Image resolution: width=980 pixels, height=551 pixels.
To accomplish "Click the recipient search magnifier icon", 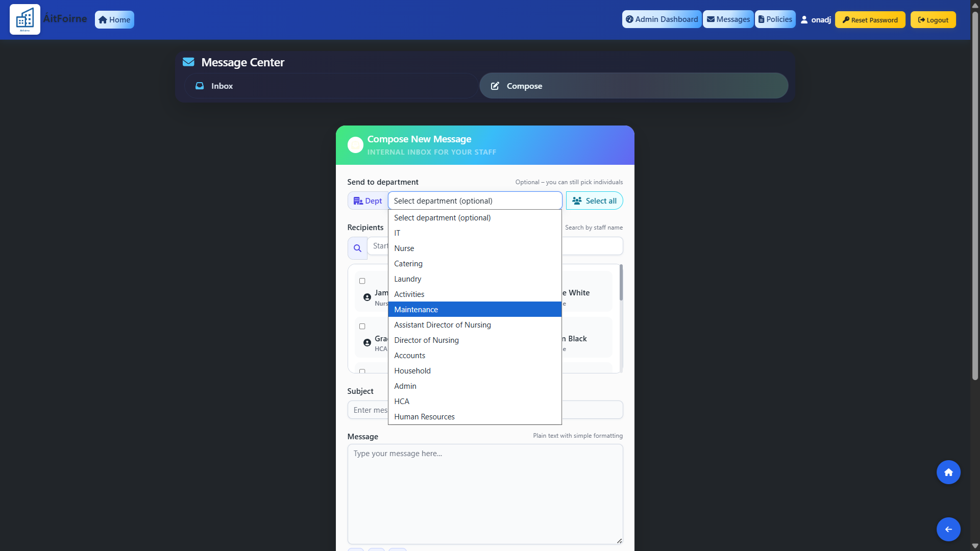I will click(357, 248).
